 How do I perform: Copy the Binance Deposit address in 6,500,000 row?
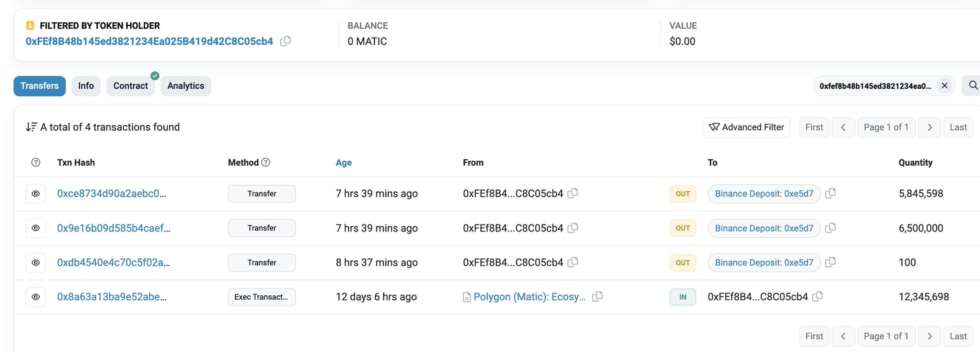coord(830,228)
